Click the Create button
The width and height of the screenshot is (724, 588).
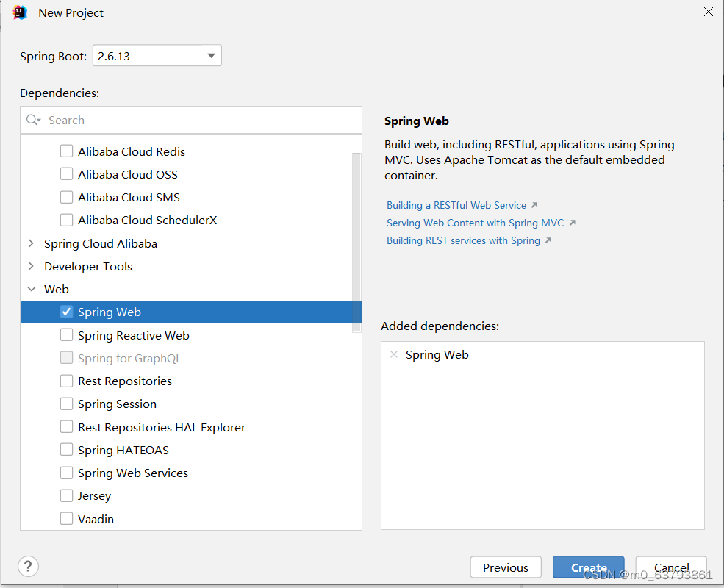588,567
